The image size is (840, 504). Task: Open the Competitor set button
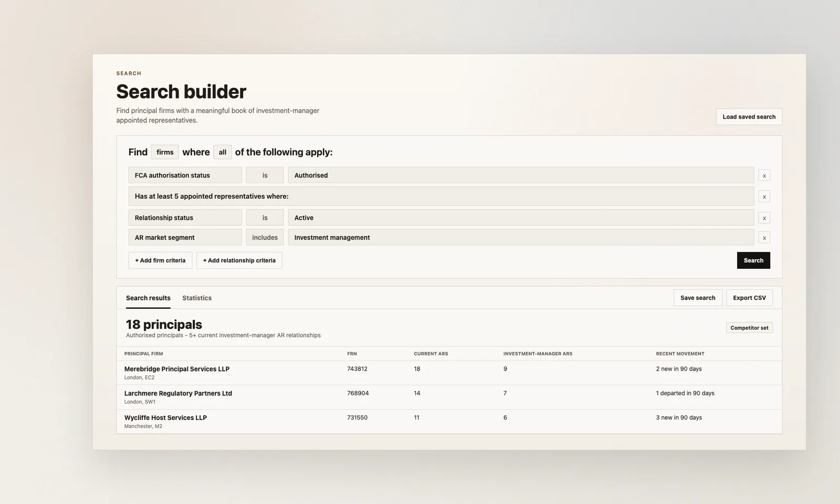coord(749,328)
